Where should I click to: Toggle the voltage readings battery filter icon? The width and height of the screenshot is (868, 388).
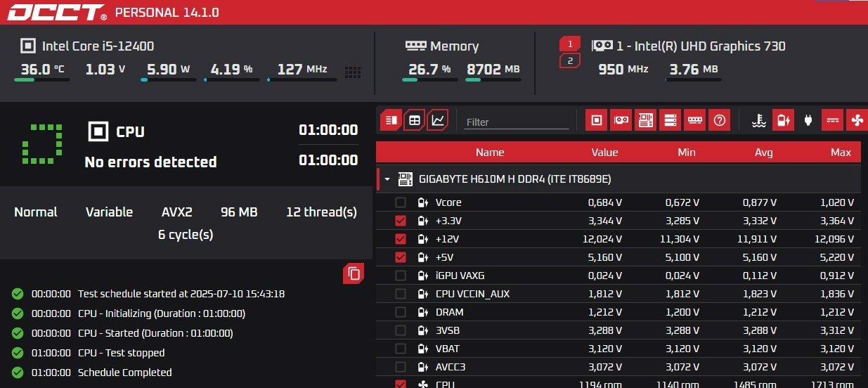click(783, 120)
